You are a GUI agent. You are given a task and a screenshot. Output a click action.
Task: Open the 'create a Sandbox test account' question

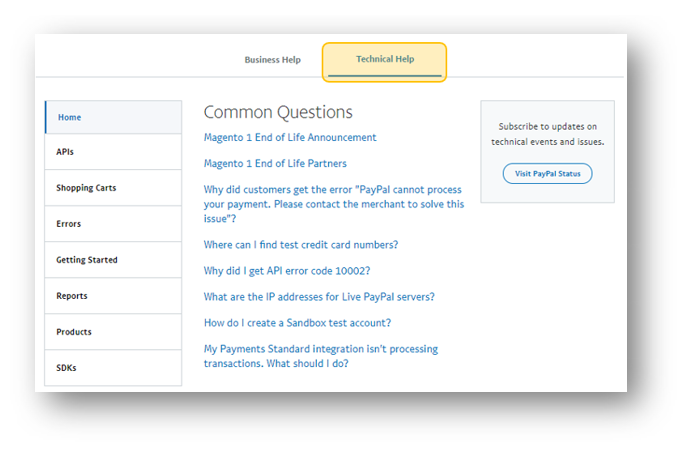pos(297,323)
